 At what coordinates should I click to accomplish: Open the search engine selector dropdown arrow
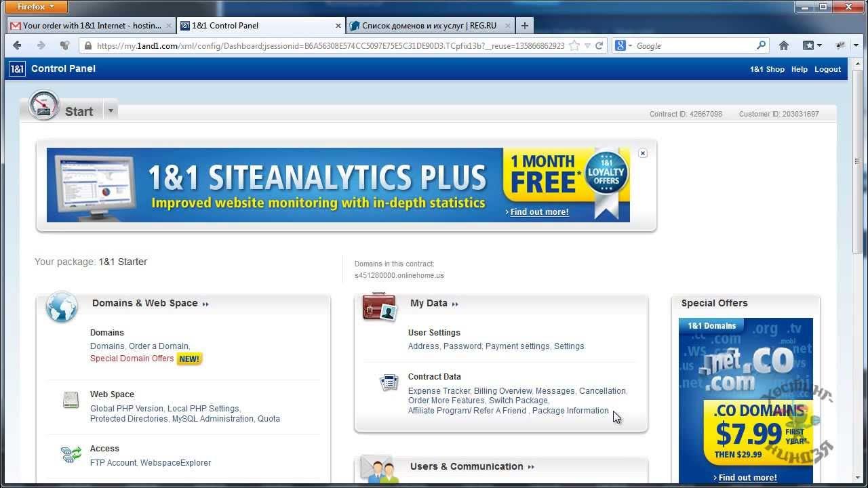630,46
